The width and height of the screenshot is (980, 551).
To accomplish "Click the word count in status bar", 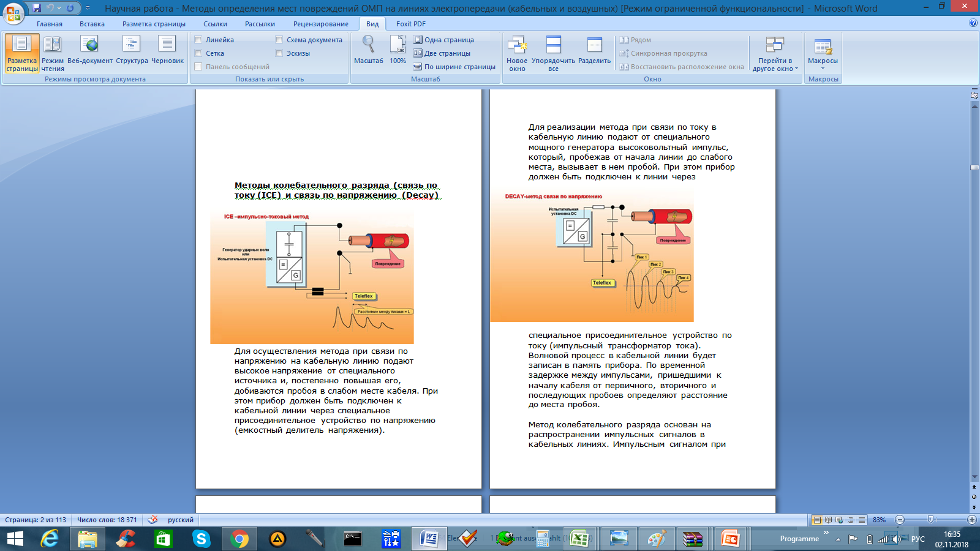I will [107, 520].
